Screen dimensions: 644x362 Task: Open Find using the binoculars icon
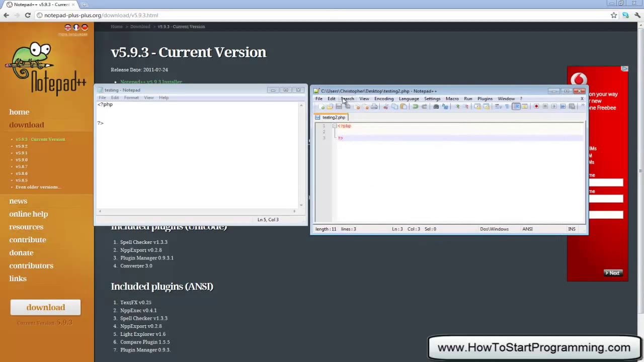(436, 107)
